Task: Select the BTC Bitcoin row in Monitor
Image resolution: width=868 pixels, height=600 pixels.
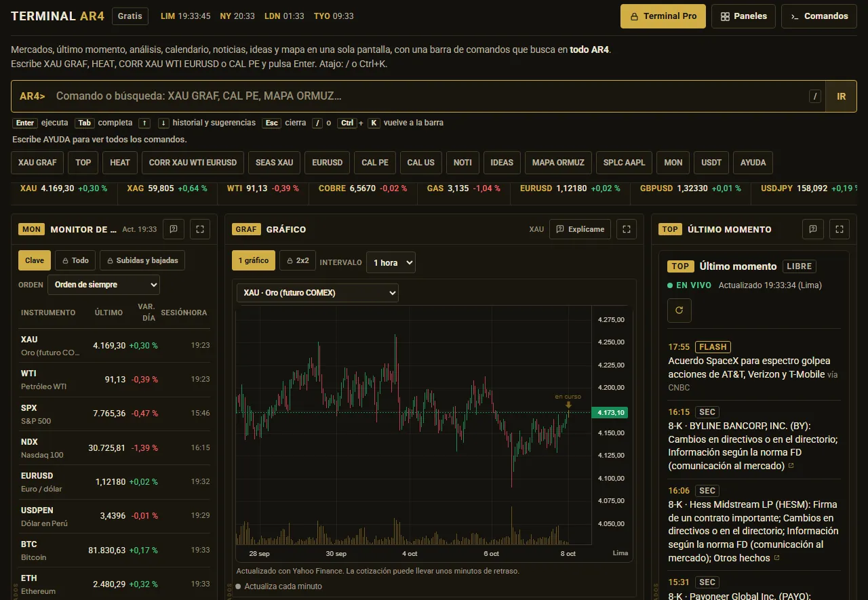Action: [x=115, y=551]
